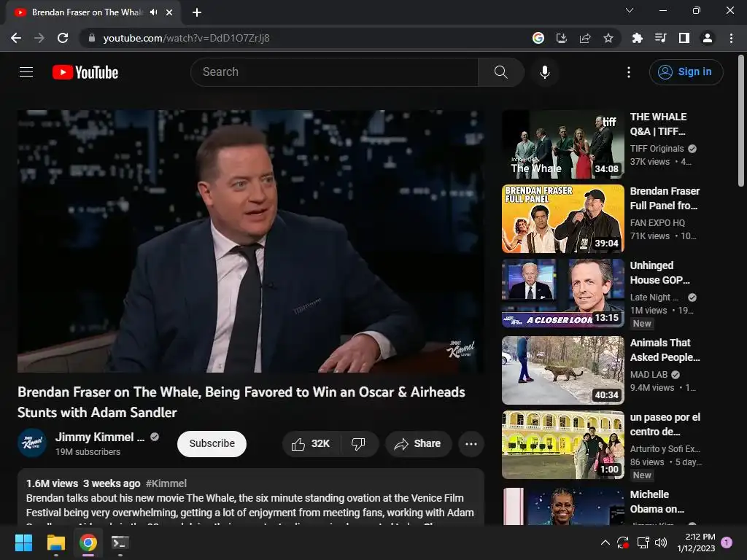Image resolution: width=747 pixels, height=560 pixels.
Task: Sign in to YouTube
Action: pos(686,72)
